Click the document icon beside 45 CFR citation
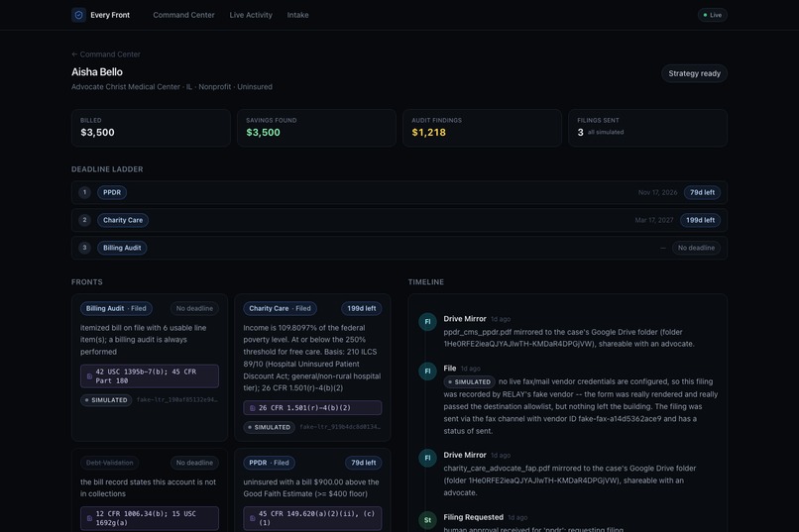 tap(252, 518)
